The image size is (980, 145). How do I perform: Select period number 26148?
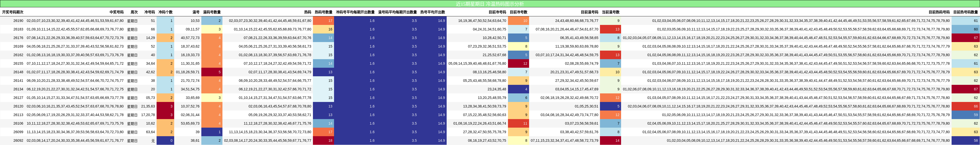tap(18, 72)
